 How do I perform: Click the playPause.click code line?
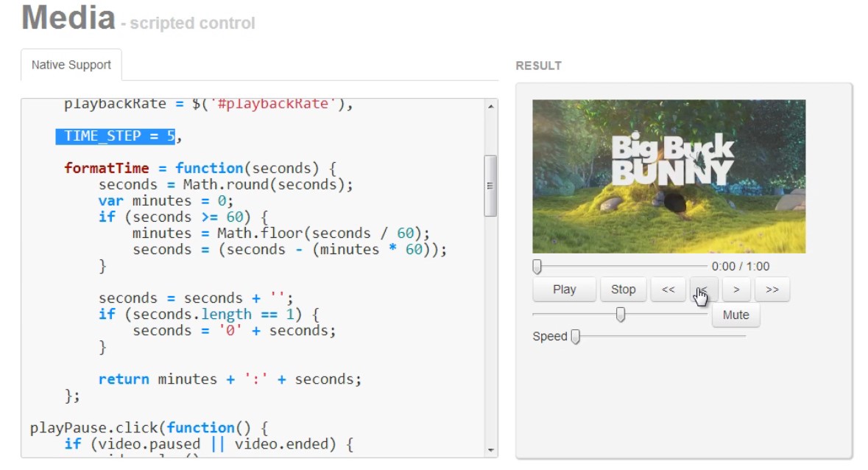click(149, 428)
